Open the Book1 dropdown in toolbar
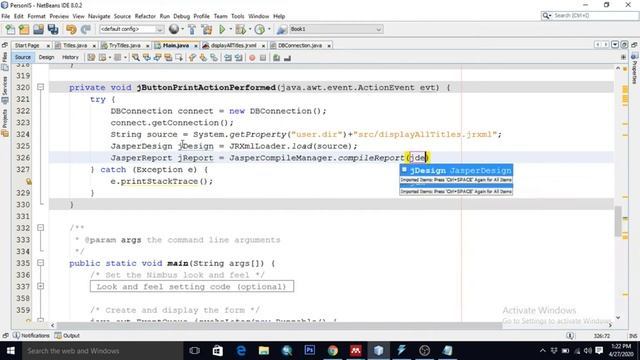This screenshot has height=360, width=640. pos(336,29)
